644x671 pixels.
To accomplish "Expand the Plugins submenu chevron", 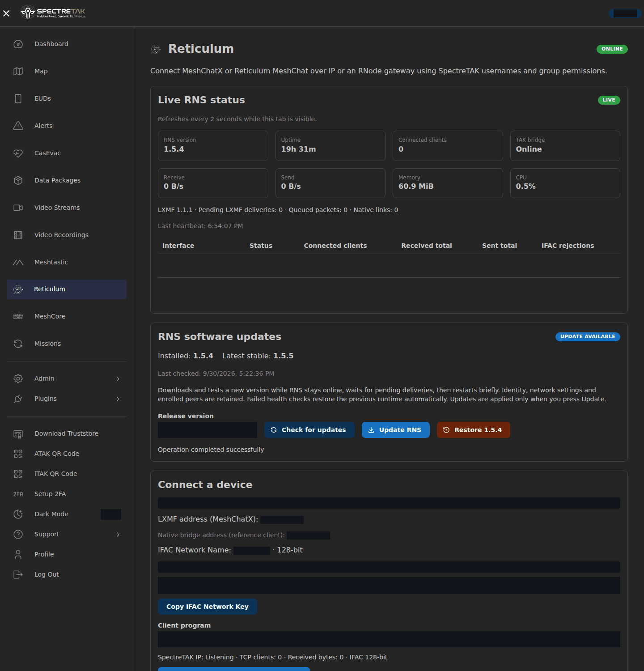I will pos(118,399).
